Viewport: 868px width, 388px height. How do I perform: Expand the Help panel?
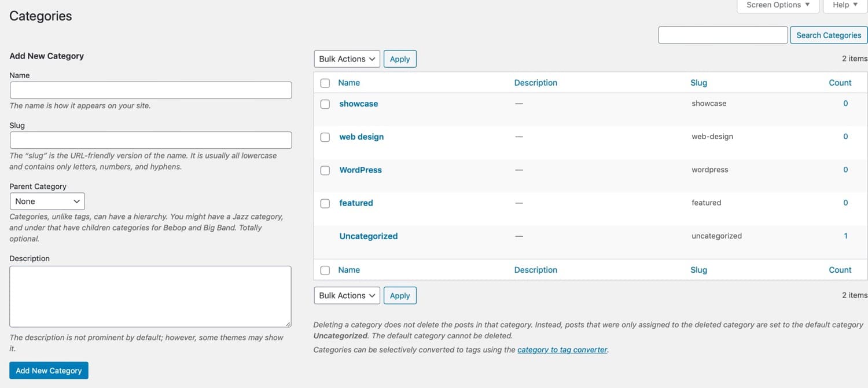(844, 5)
